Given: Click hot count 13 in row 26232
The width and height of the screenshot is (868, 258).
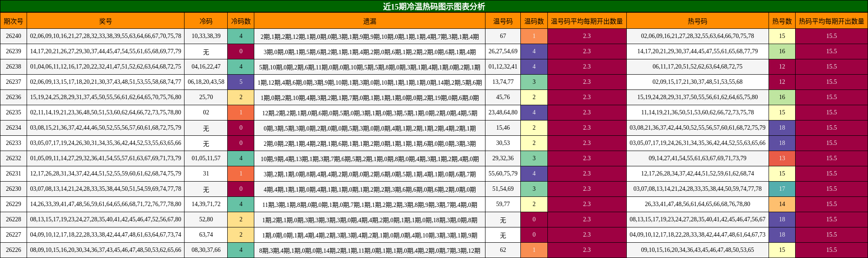Looking at the screenshot, I should 782,158.
